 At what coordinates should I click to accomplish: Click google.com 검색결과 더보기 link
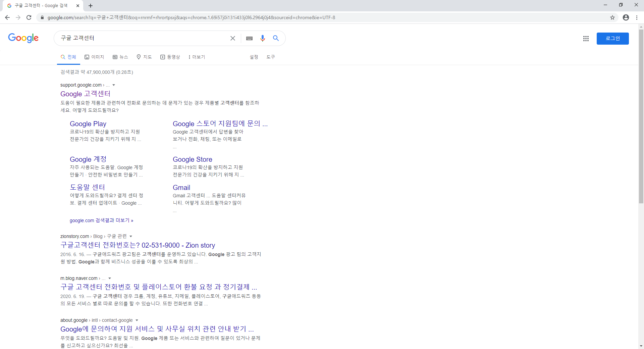tap(101, 220)
